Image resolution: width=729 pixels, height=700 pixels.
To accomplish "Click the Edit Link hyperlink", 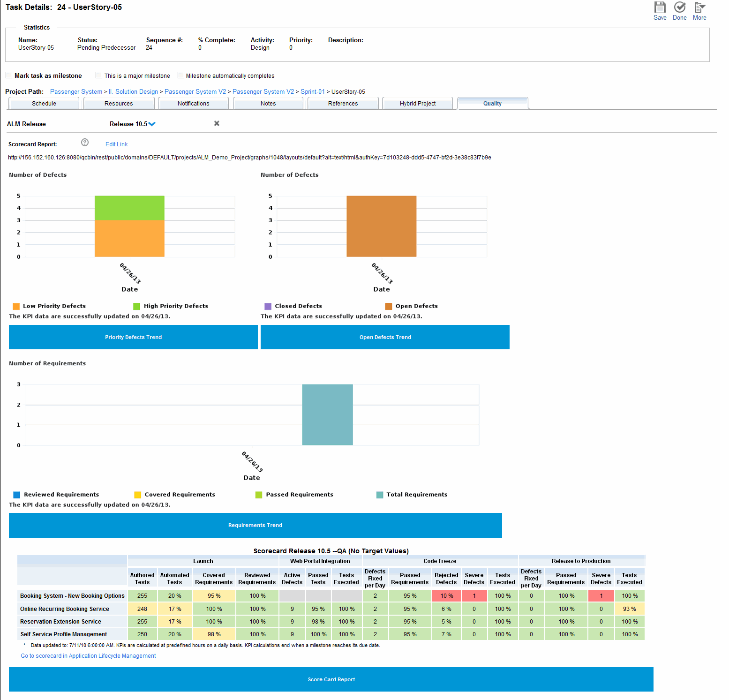I will 116,144.
